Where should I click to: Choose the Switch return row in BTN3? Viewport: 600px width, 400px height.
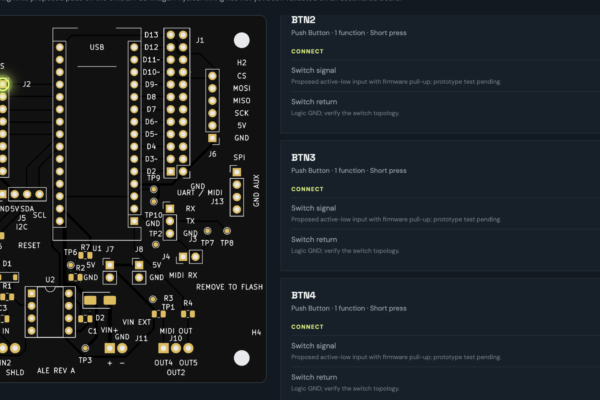(444, 245)
